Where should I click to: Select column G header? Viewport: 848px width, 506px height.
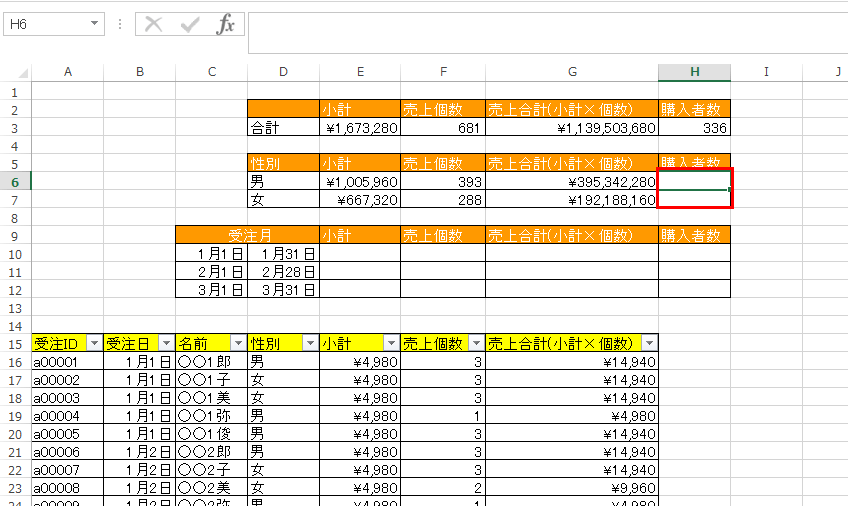coord(572,72)
